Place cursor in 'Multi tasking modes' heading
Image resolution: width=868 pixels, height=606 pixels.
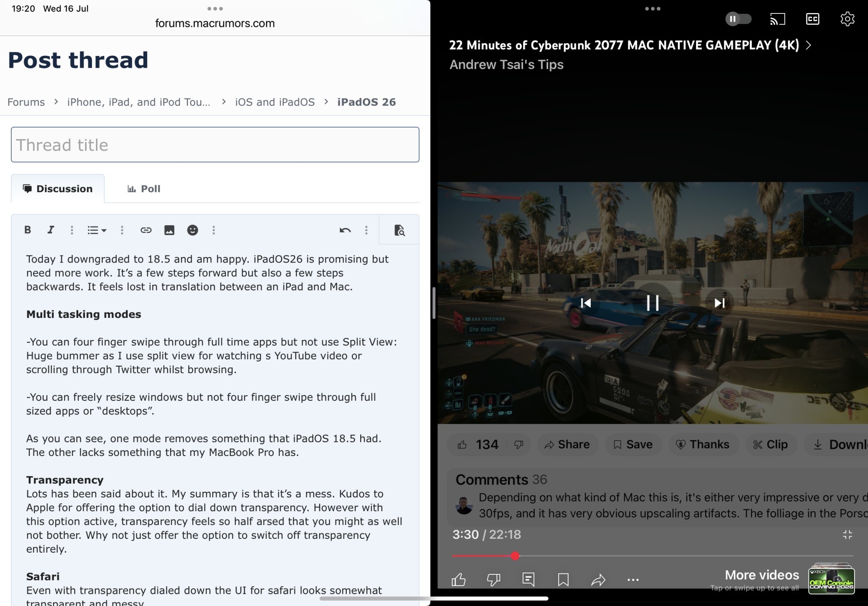point(84,314)
